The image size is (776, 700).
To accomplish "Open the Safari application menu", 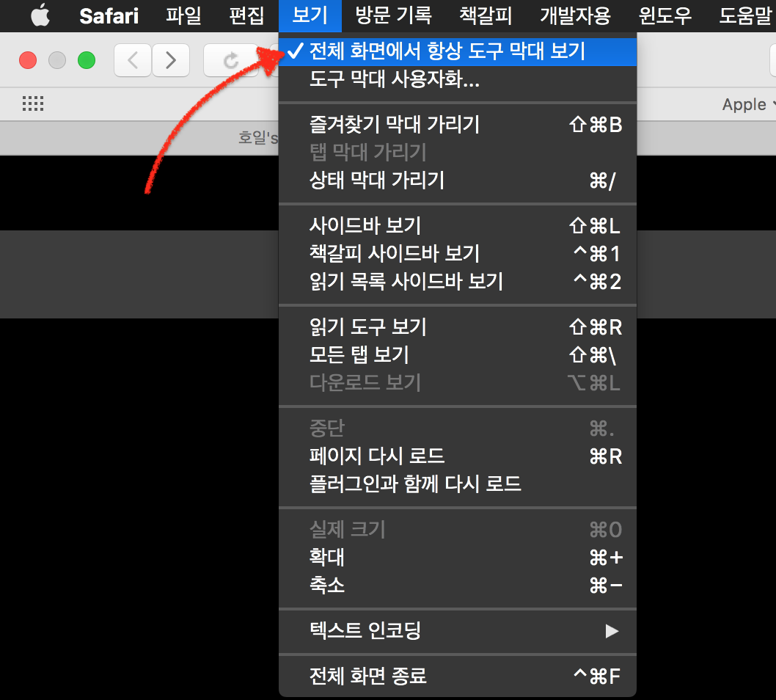I will click(109, 16).
